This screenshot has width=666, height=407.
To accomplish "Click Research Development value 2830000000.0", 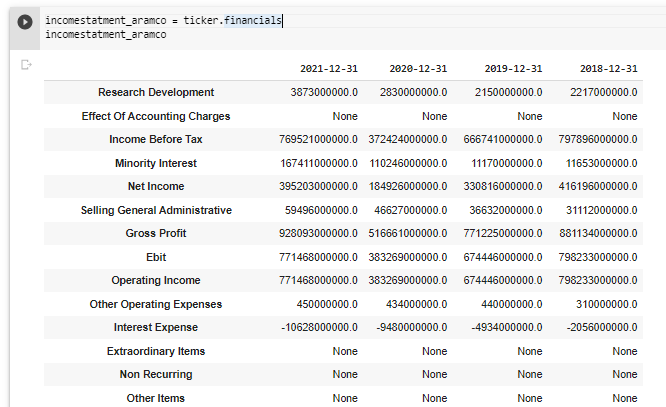I will click(x=413, y=92).
